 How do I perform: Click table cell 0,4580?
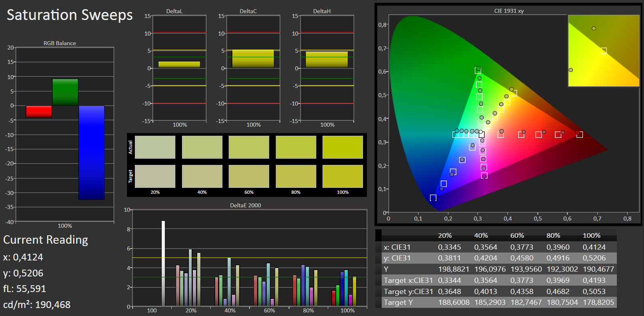pos(522,258)
